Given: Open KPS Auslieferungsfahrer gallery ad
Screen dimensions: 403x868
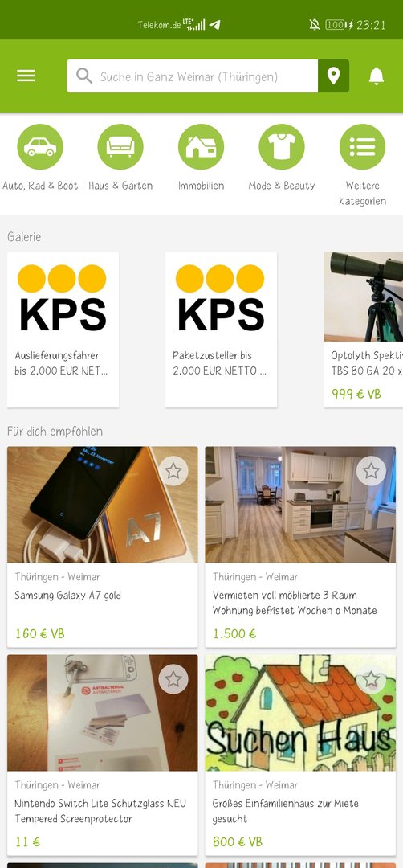Looking at the screenshot, I should [63, 330].
